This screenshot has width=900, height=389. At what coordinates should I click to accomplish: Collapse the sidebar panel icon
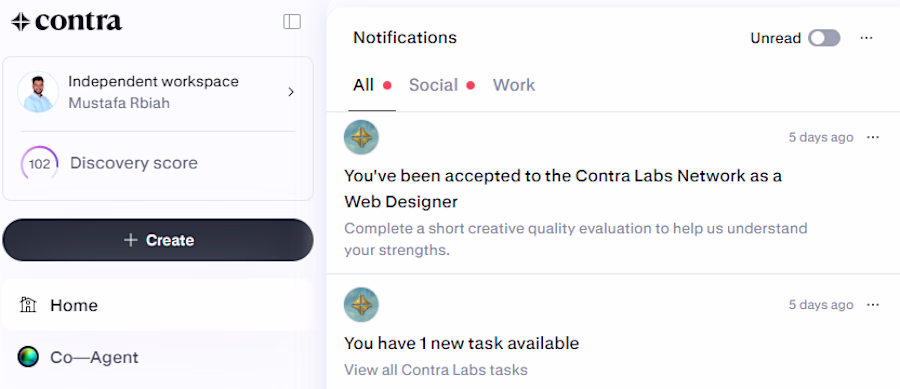(x=292, y=22)
